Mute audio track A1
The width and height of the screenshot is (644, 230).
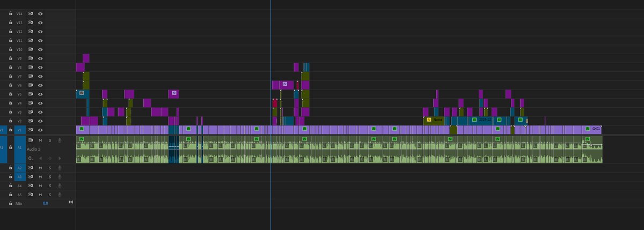click(40, 140)
